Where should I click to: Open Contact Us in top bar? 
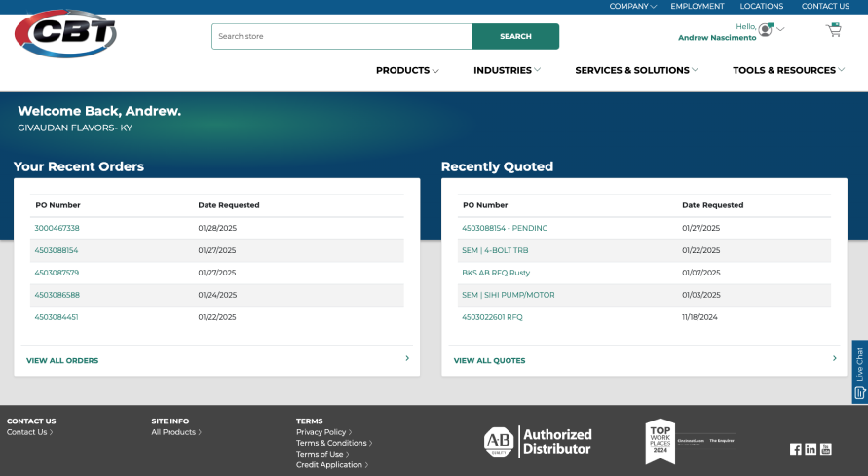[x=825, y=6]
